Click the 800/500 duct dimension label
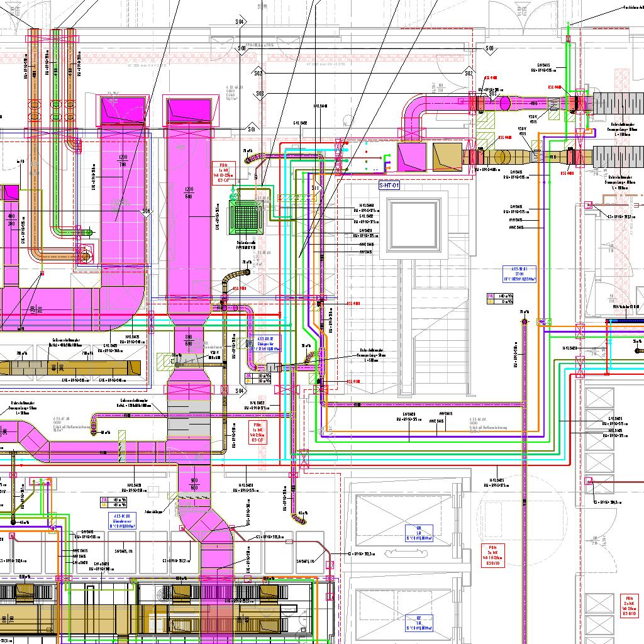Viewport: 644px width, 644px height. click(x=189, y=340)
